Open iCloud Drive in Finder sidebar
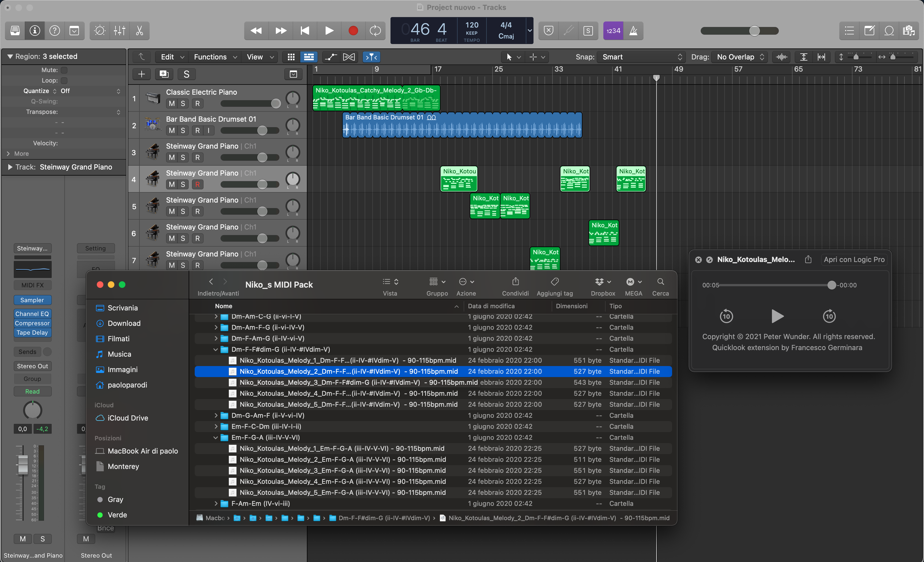This screenshot has width=924, height=562. pos(128,418)
